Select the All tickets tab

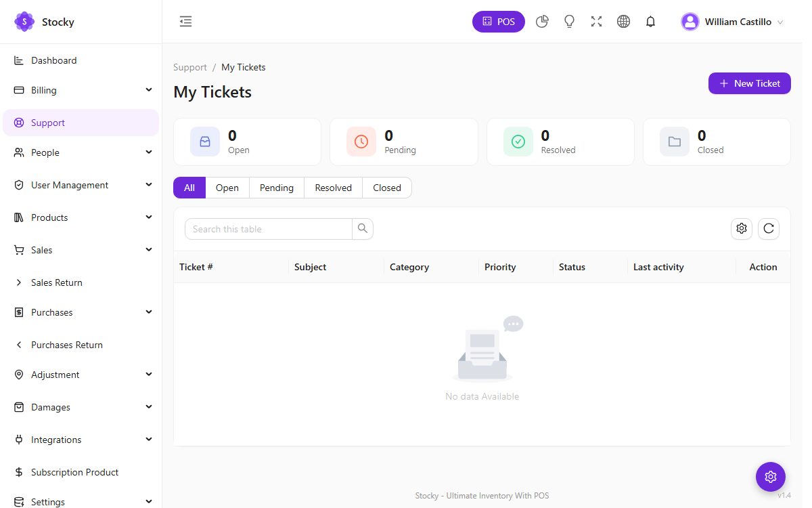click(x=189, y=188)
